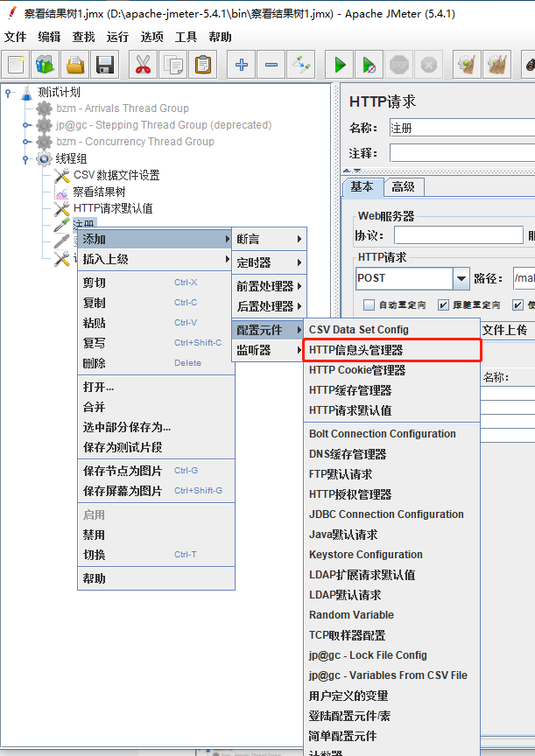Click the Clear broom icon
The width and height of the screenshot is (535, 756).
click(x=467, y=64)
